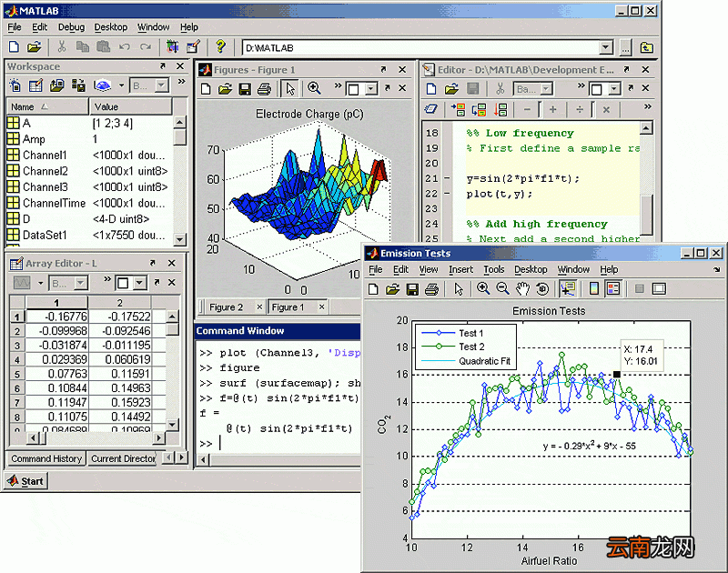Create a new file from the main MATLAB toolbar
Screen dimensions: 728x573
14,46
